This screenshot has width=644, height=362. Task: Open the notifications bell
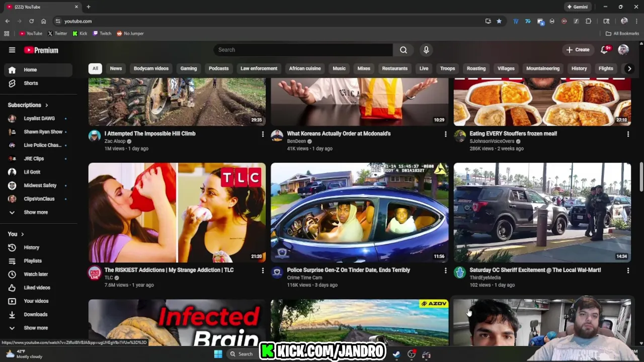(x=605, y=50)
